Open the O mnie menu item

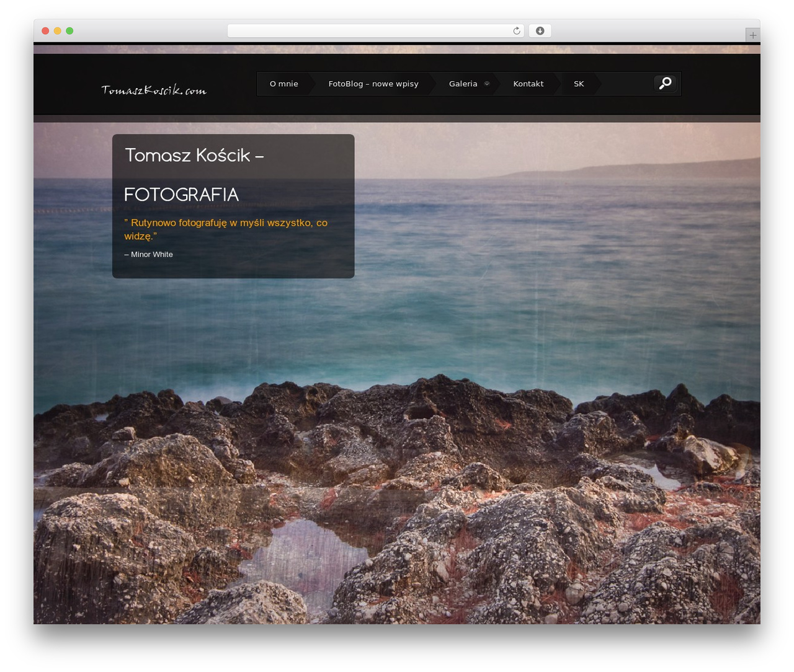coord(284,84)
